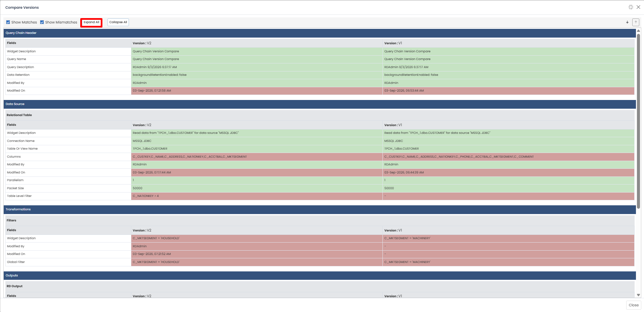Click the Close button at bottom

pos(634,305)
